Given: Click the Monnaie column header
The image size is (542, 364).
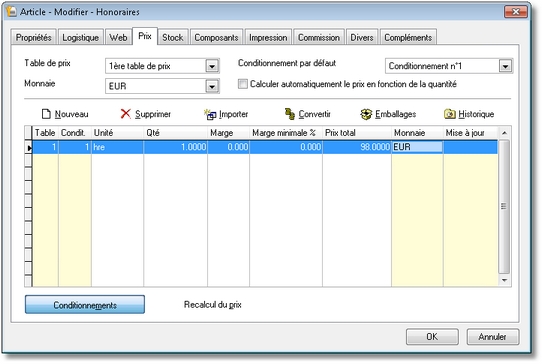Looking at the screenshot, I should pyautogui.click(x=417, y=133).
